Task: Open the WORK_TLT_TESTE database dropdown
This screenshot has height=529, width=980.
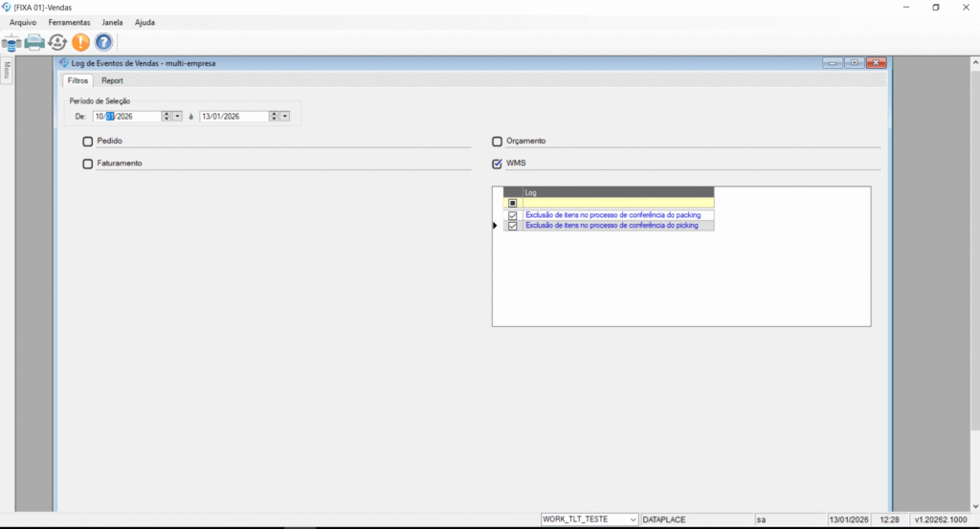Action: [x=632, y=519]
